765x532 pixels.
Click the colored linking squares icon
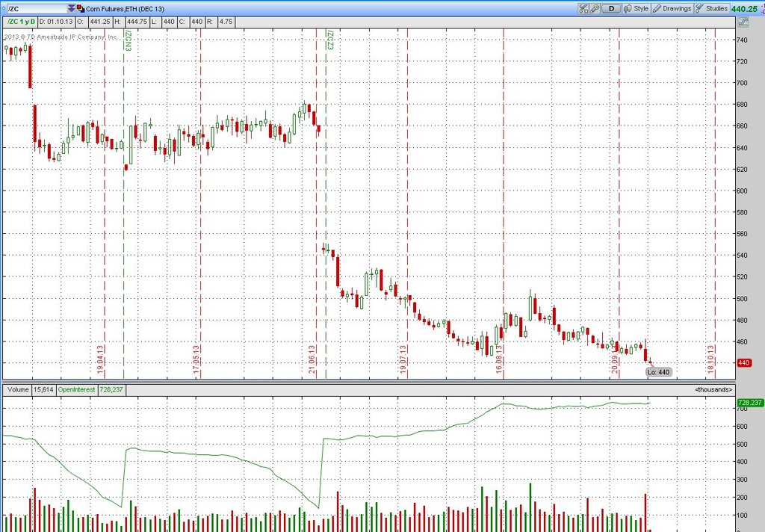(x=81, y=9)
